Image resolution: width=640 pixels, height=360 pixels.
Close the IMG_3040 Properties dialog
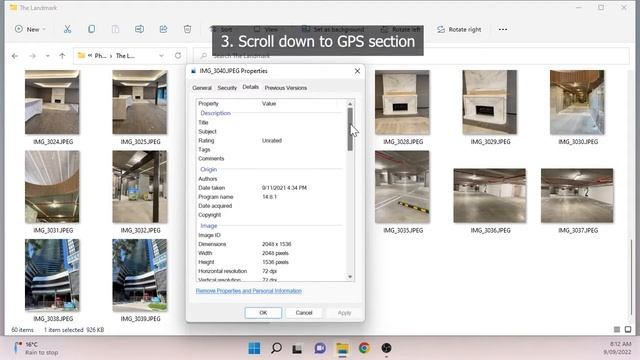click(x=357, y=71)
